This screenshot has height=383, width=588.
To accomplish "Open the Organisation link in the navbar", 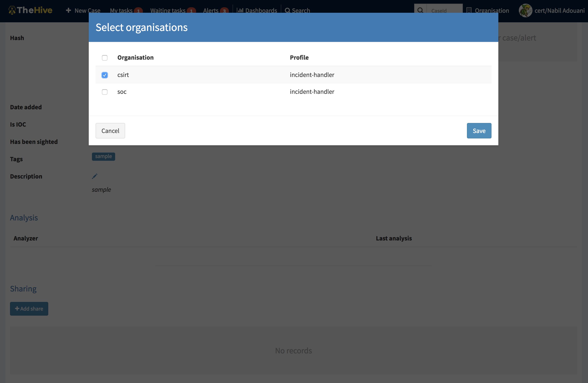I will click(492, 11).
